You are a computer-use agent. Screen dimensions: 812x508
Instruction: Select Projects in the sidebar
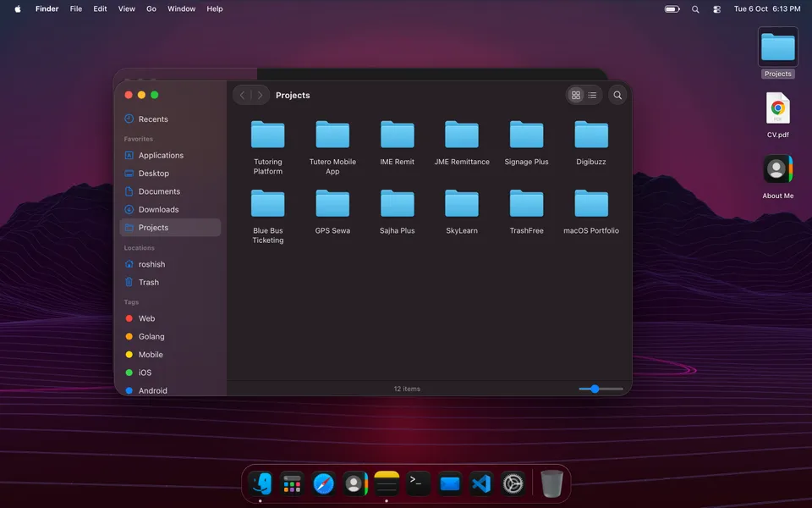coord(170,228)
